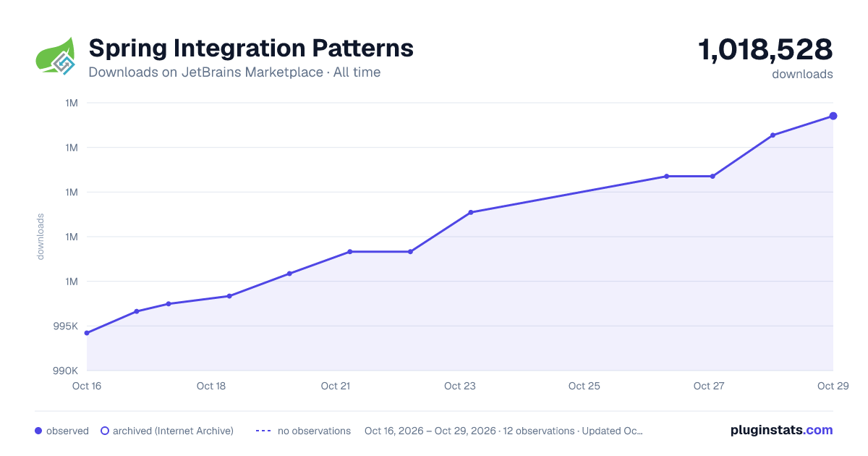Select the data point on Oct 23
The image size is (868, 456).
tap(471, 212)
